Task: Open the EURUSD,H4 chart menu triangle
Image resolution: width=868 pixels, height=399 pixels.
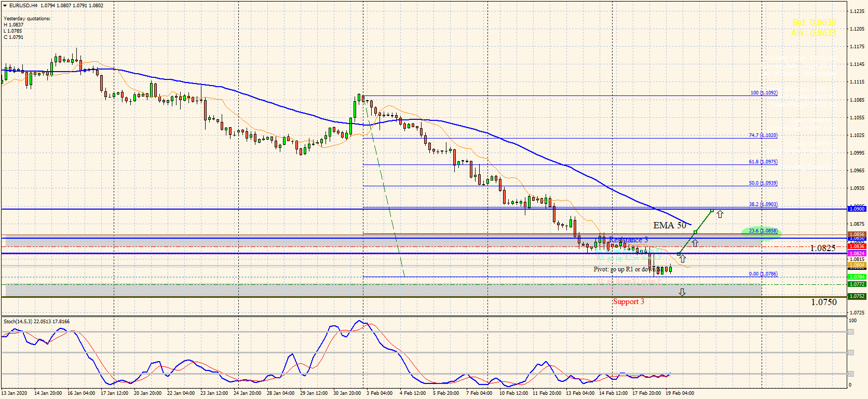Action: click(5, 6)
